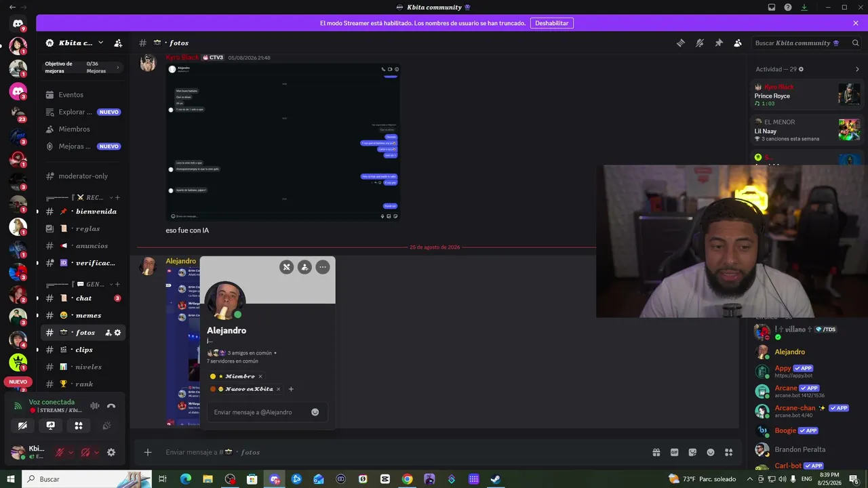Screen dimensions: 868x488
Task: Toggle the member list icon
Action: click(738, 43)
